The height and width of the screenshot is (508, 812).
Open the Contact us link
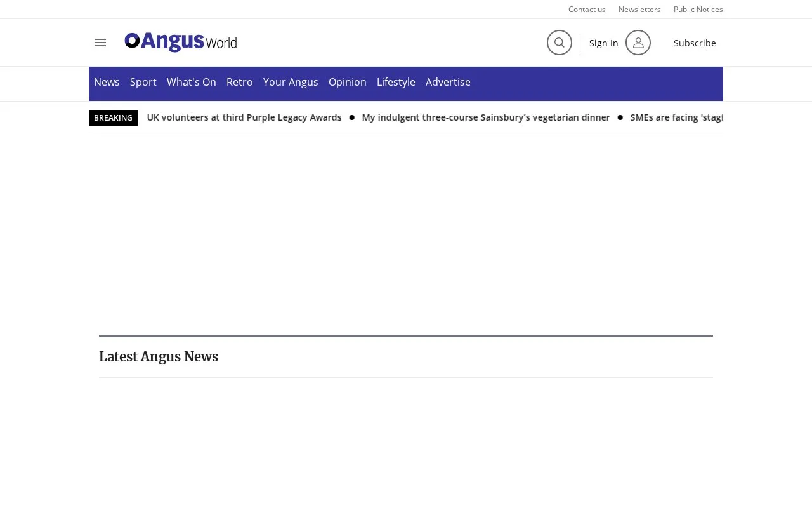coord(587,9)
